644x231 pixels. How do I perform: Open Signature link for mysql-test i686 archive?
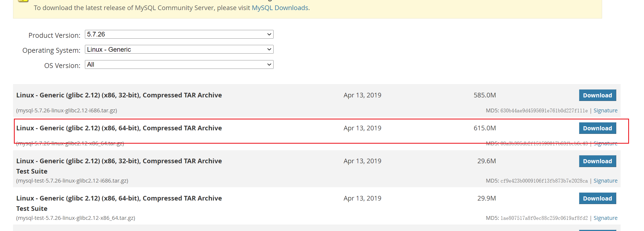point(605,181)
